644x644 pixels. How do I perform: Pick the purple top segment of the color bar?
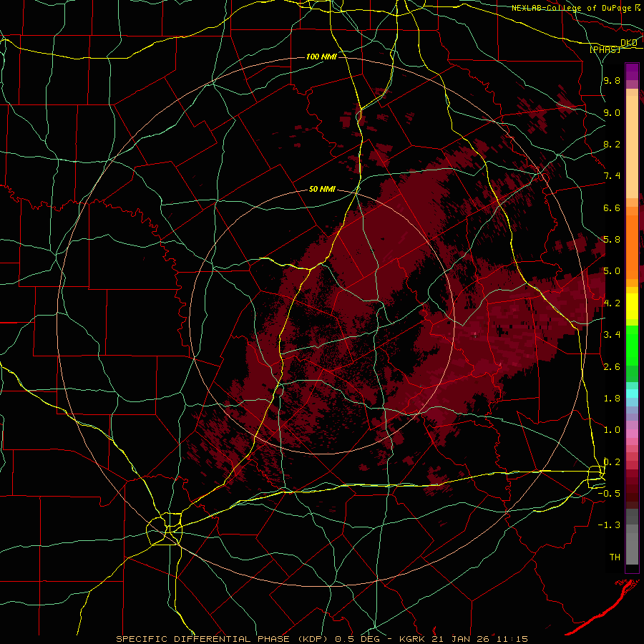click(x=632, y=72)
